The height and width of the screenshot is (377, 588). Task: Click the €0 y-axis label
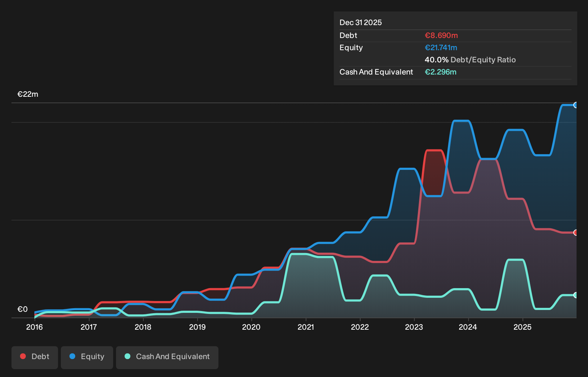click(x=23, y=309)
